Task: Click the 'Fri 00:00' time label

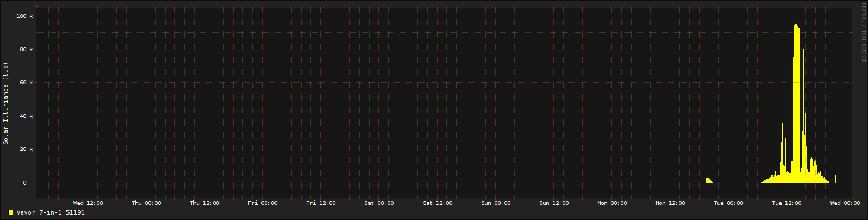Action: (x=263, y=203)
